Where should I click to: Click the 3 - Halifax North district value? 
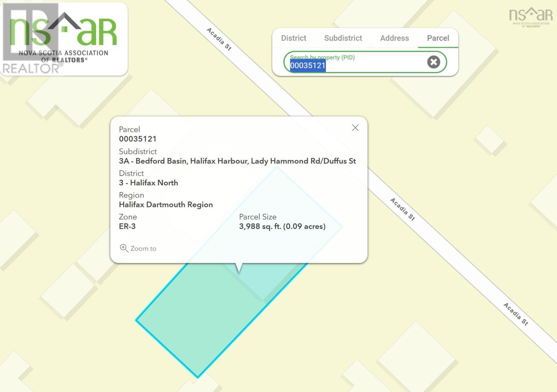148,183
